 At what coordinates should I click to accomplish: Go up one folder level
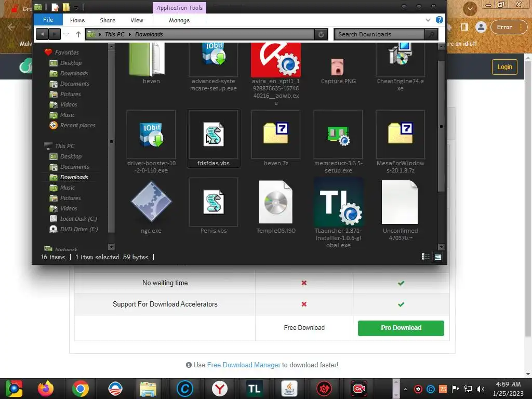coord(78,34)
